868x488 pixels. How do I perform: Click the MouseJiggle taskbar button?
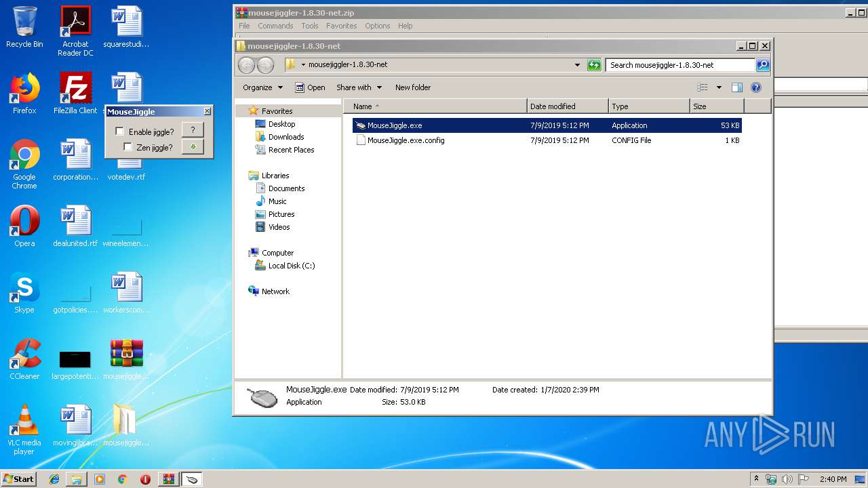pyautogui.click(x=192, y=479)
